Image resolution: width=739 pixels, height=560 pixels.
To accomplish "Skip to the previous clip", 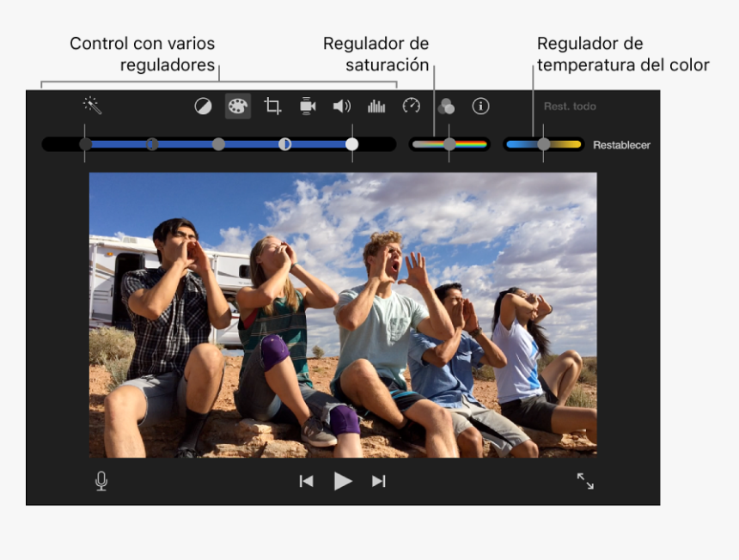I will (306, 481).
